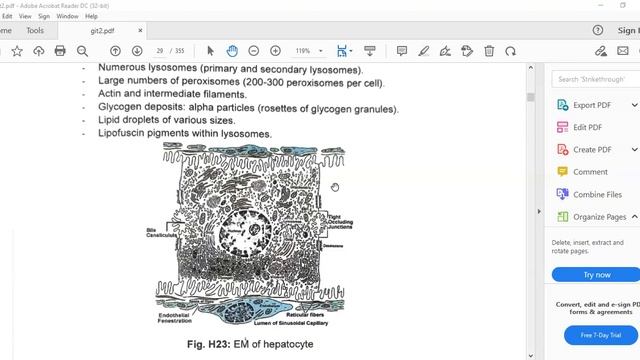
Task: Open the sign document tool
Action: tap(445, 51)
